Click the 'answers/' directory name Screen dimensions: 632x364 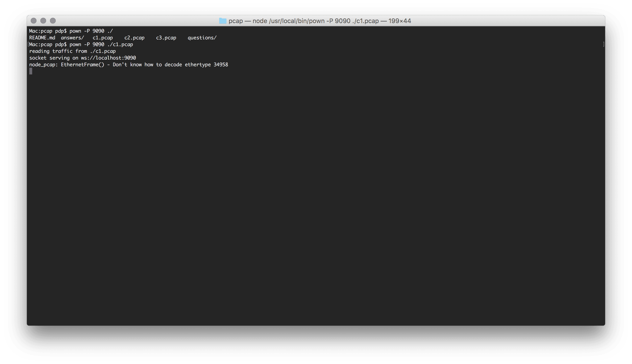coord(73,38)
